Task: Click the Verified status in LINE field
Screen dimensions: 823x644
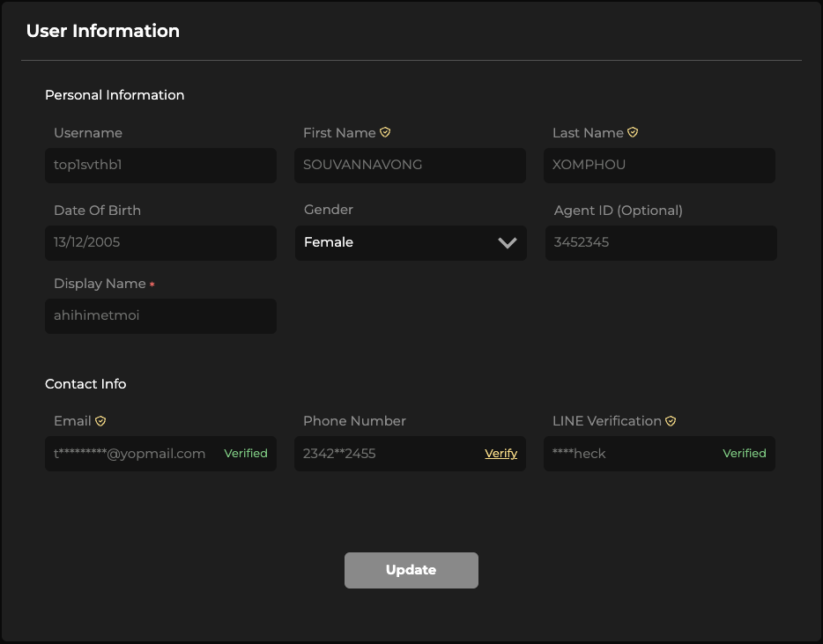Action: click(745, 454)
